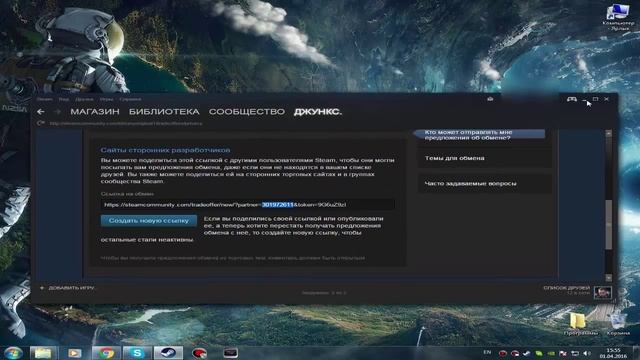Open the Друзья menu
The height and width of the screenshot is (360, 640).
[x=84, y=99]
